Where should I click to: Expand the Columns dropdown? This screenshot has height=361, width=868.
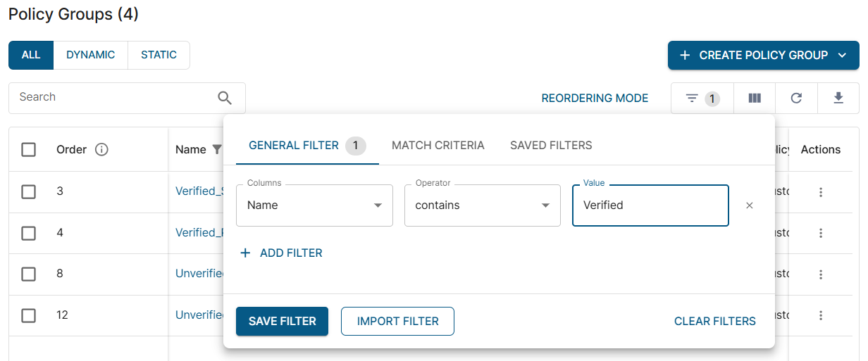coord(314,205)
